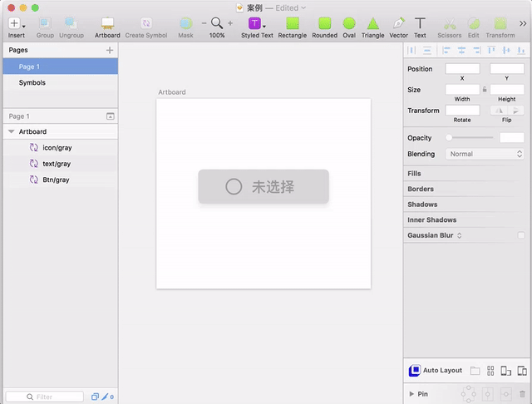532x404 pixels.
Task: Flip layer vertically
Action: [x=515, y=111]
